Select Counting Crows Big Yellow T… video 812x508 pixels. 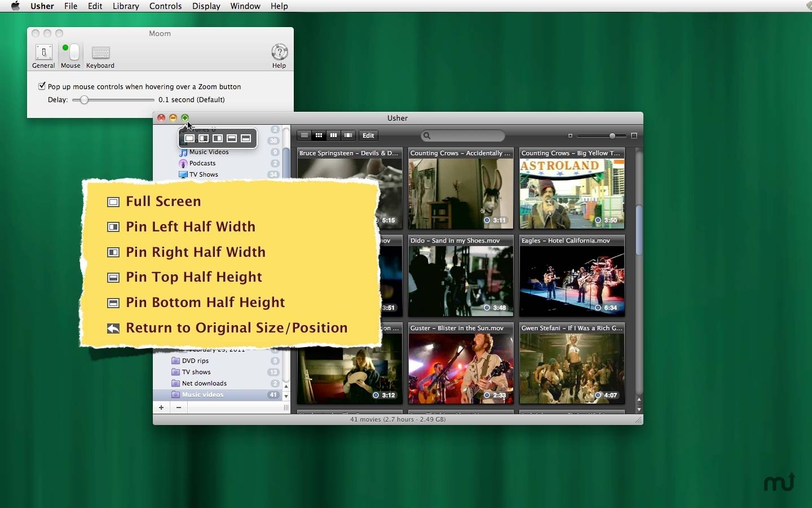(572, 189)
